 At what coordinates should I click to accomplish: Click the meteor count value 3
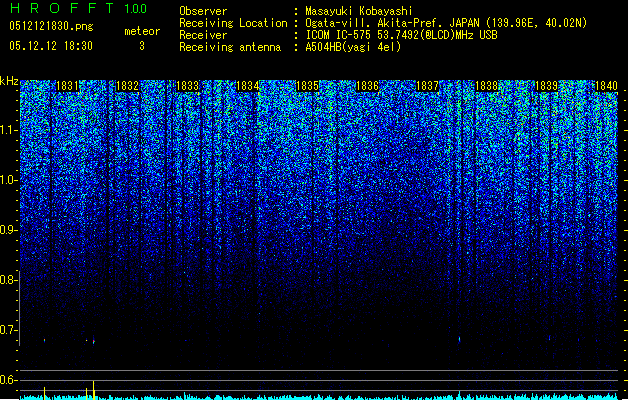pyautogui.click(x=142, y=46)
